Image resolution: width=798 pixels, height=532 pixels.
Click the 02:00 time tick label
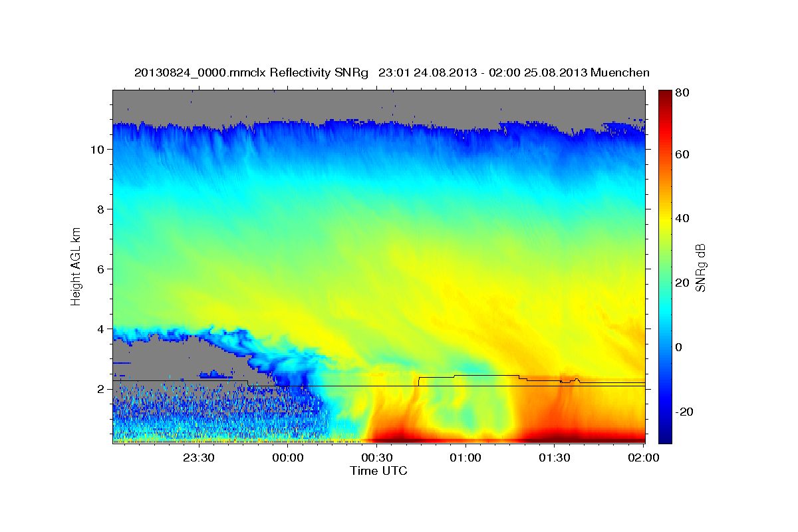coord(643,458)
